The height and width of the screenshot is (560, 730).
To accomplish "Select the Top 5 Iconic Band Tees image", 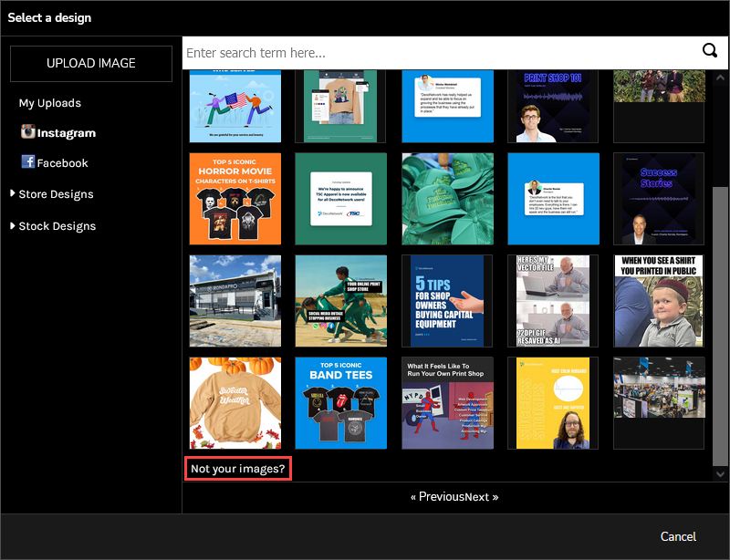I will (x=340, y=403).
